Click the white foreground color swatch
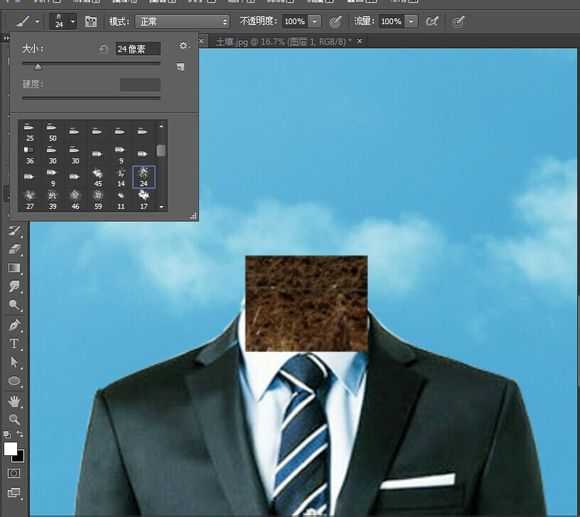The image size is (580, 517). (10, 449)
